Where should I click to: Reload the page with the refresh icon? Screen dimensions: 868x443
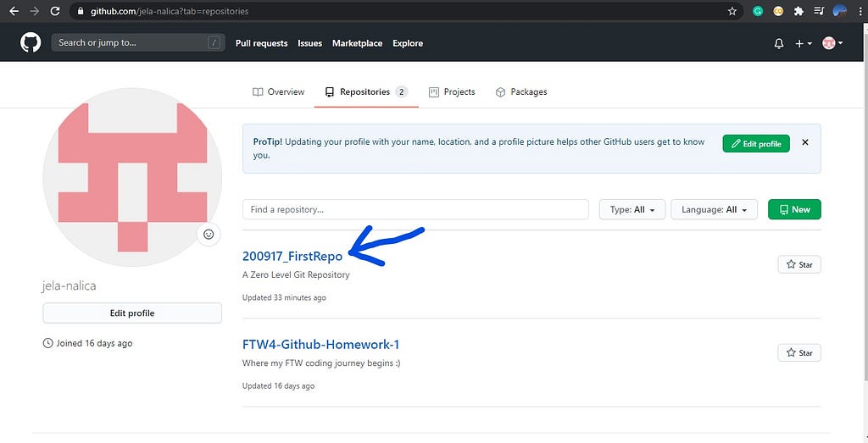tap(55, 11)
